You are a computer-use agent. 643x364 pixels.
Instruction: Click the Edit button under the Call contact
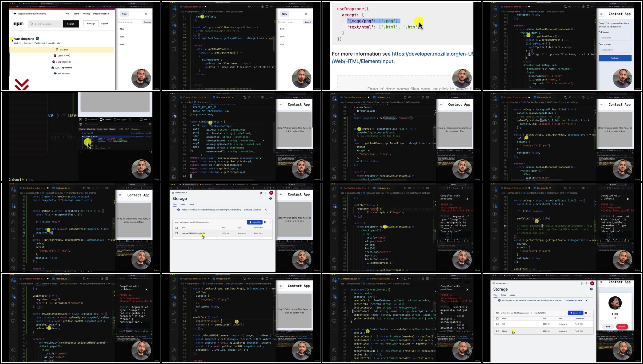pos(608,327)
